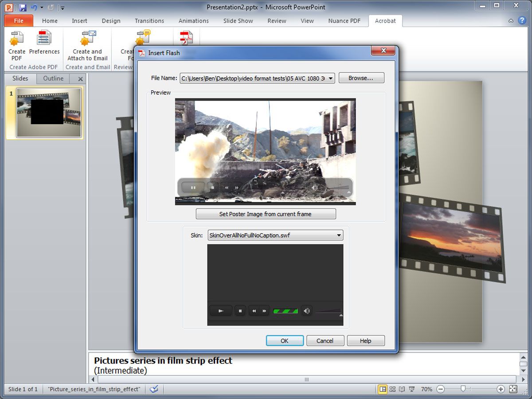The height and width of the screenshot is (399, 532).
Task: Open Acrobat Preferences from the ribbon
Action: 44,43
